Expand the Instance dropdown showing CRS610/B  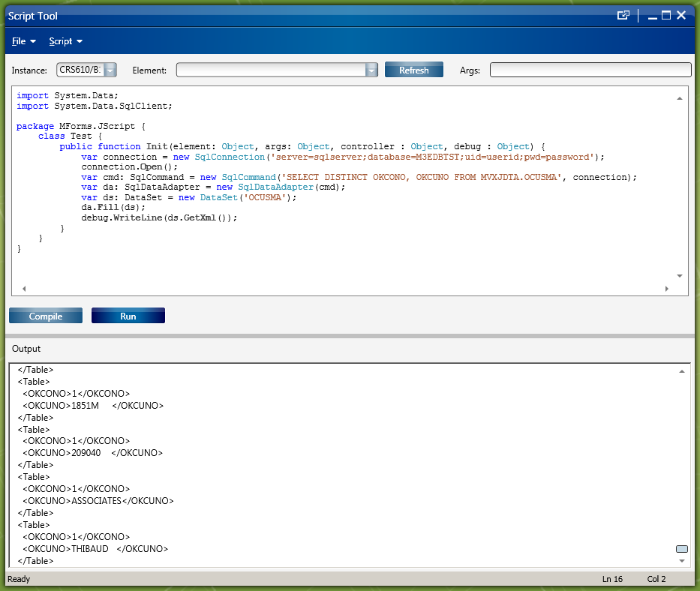[x=110, y=70]
